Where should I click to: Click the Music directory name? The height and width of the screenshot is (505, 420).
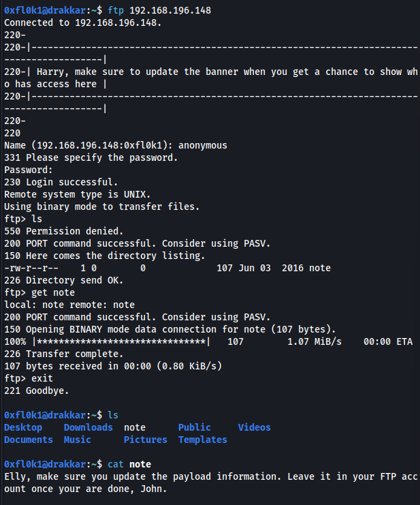pyautogui.click(x=78, y=440)
